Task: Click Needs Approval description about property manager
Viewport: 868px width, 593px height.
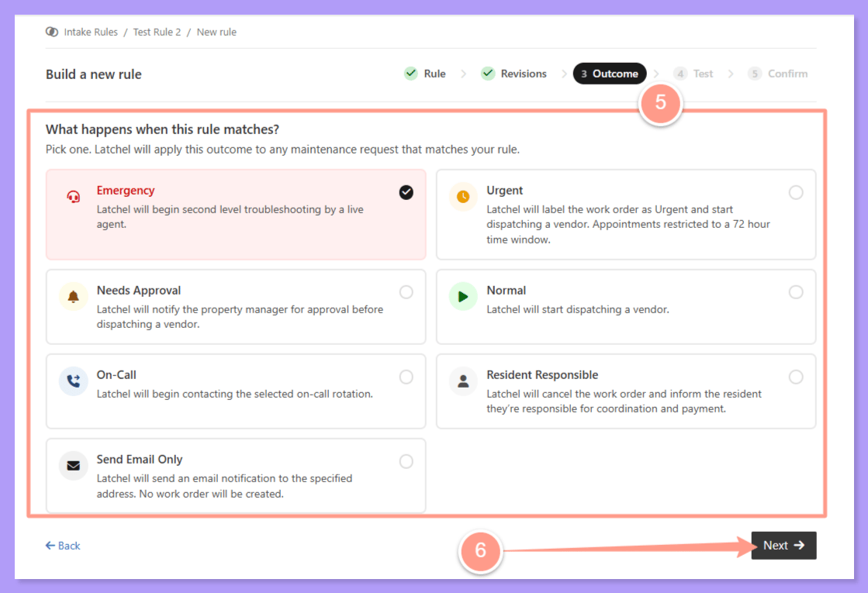Action: [240, 317]
